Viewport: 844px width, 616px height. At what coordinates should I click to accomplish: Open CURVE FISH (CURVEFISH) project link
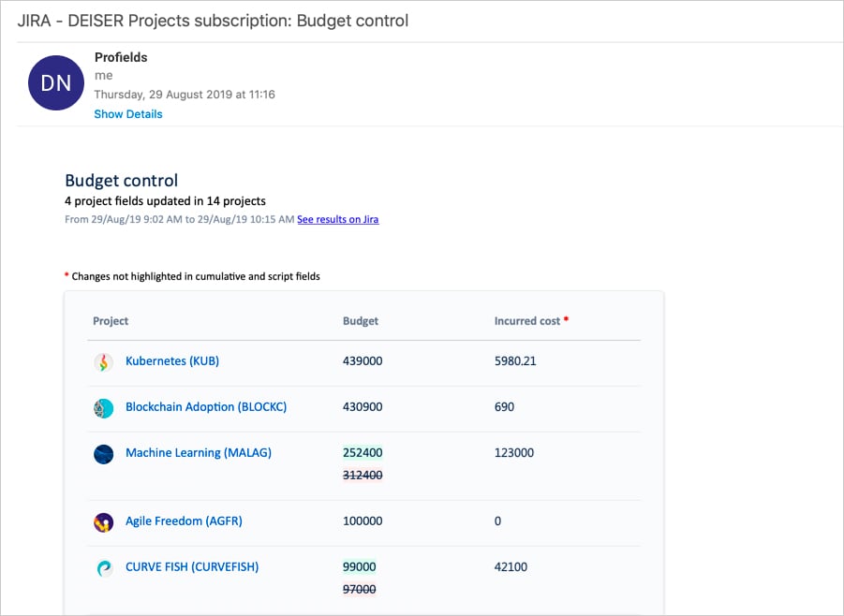tap(192, 567)
